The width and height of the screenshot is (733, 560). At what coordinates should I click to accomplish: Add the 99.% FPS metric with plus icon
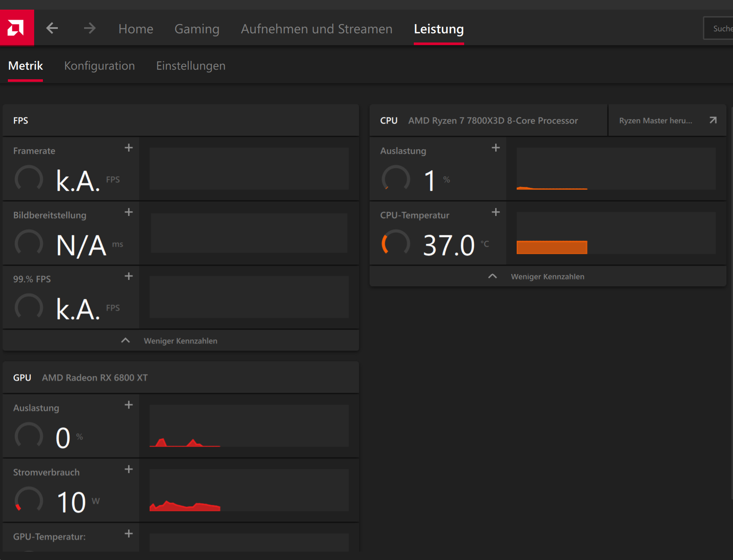point(129,276)
